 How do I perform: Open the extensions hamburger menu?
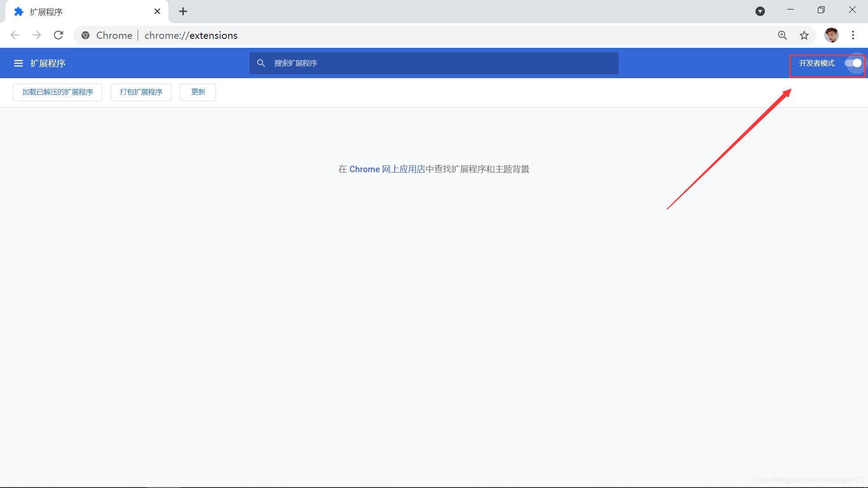(18, 63)
